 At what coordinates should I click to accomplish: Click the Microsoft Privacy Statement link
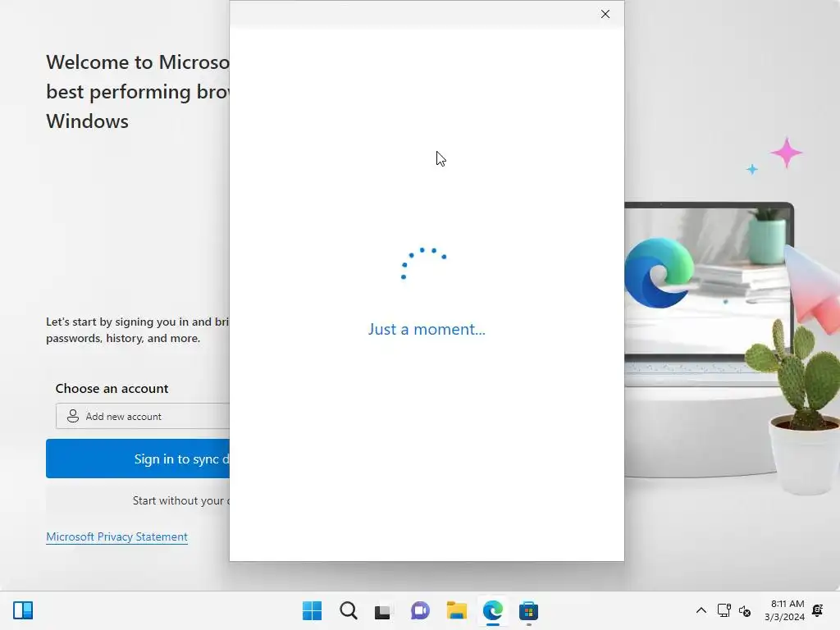116,536
